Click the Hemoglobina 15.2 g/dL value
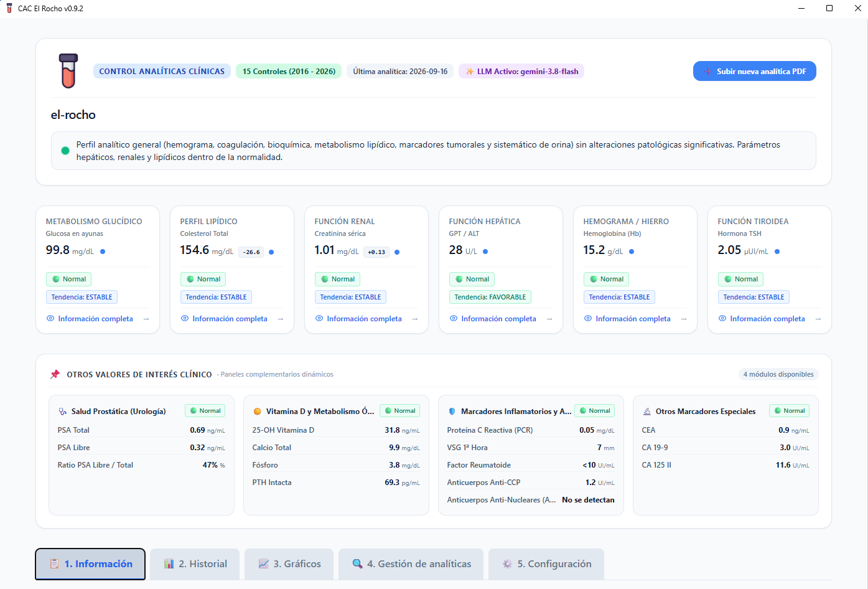Image resolution: width=868 pixels, height=589 pixels. 603,250
